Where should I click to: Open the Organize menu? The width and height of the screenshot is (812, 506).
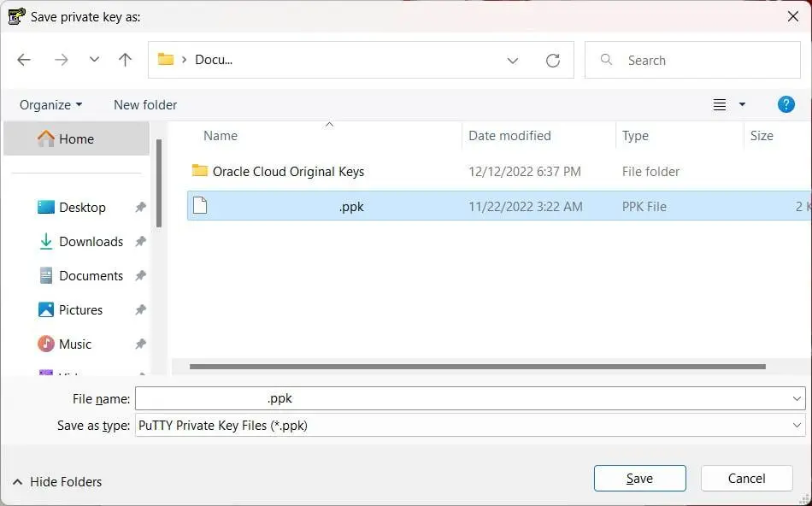(x=50, y=104)
